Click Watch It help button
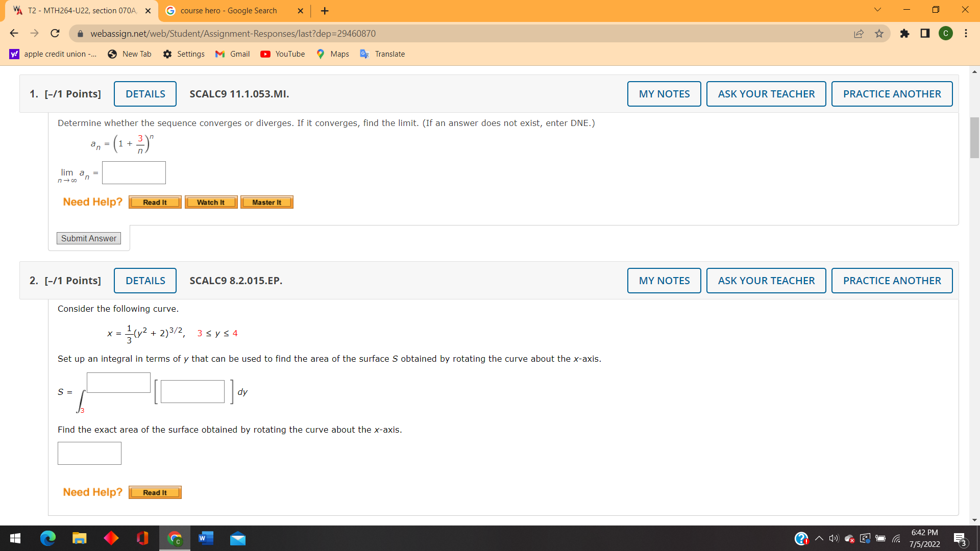This screenshot has width=980, height=551. click(x=211, y=203)
